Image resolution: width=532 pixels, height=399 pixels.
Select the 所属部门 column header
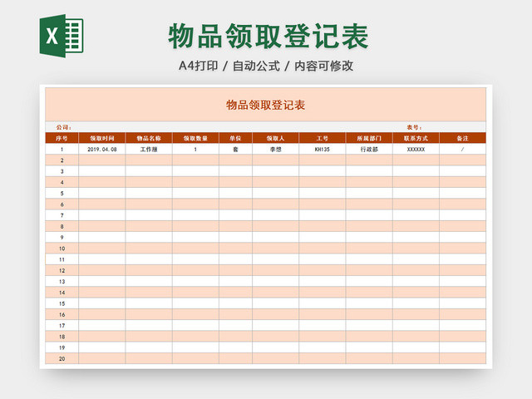[369, 138]
